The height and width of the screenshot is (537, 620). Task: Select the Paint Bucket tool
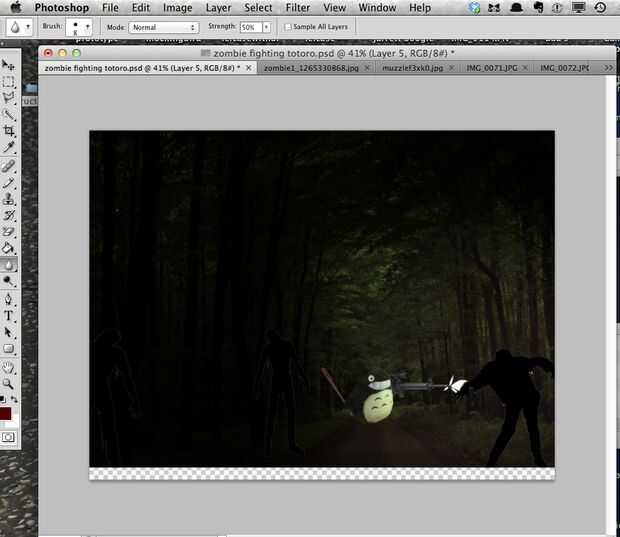click(8, 248)
